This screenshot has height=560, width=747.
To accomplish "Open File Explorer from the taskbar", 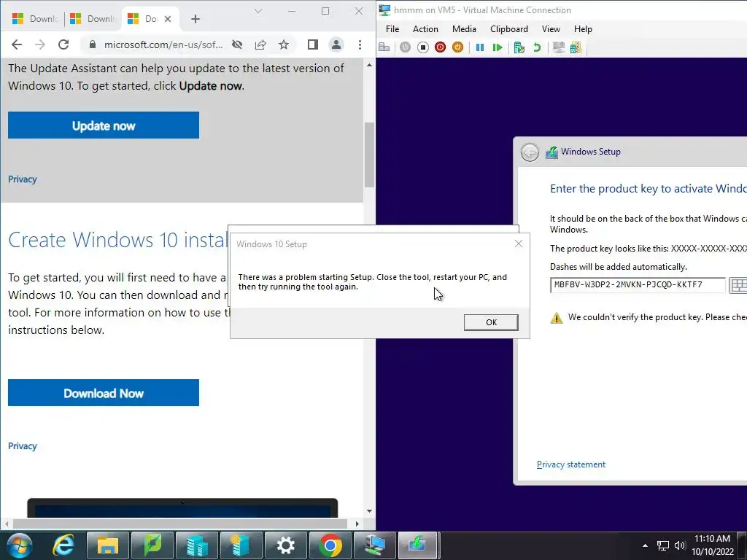I will point(108,545).
